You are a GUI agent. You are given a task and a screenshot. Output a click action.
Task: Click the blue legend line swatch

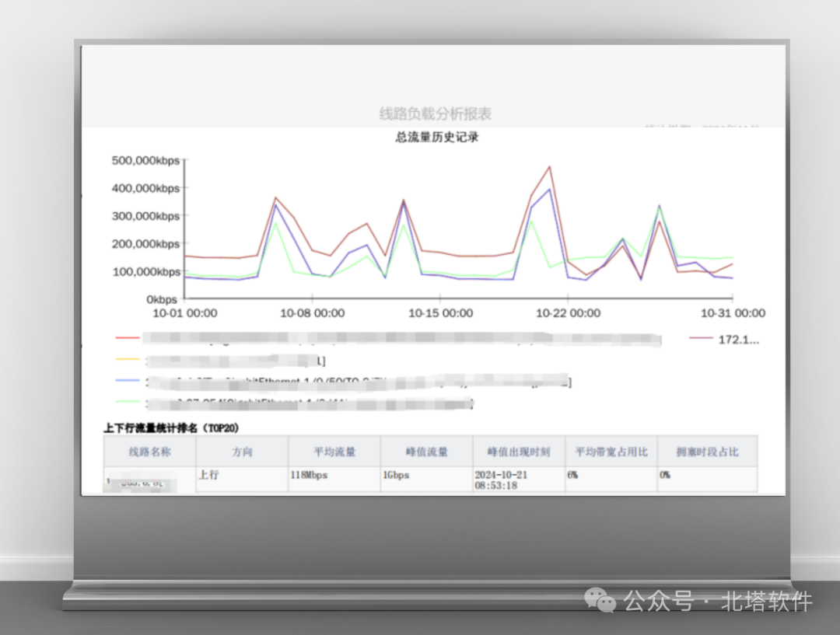[128, 380]
